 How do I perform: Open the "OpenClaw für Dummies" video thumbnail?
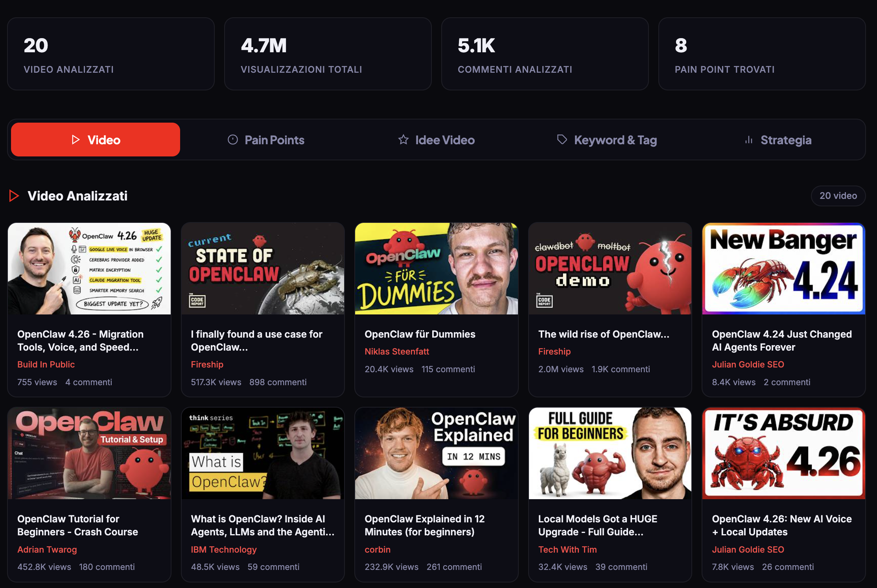(x=437, y=269)
